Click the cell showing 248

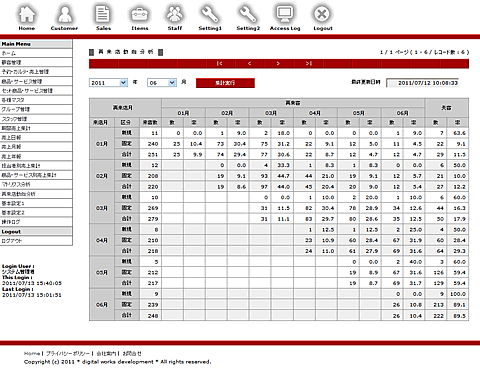click(x=151, y=316)
